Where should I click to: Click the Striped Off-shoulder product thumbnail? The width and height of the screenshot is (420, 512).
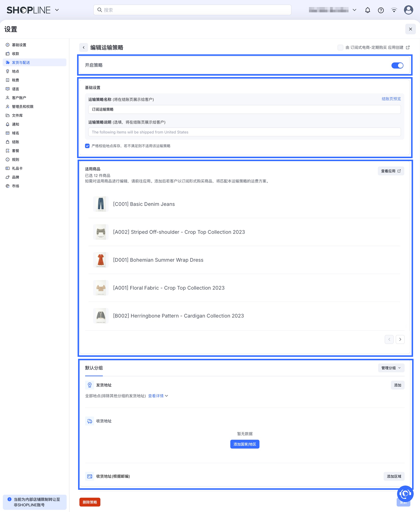(x=101, y=232)
